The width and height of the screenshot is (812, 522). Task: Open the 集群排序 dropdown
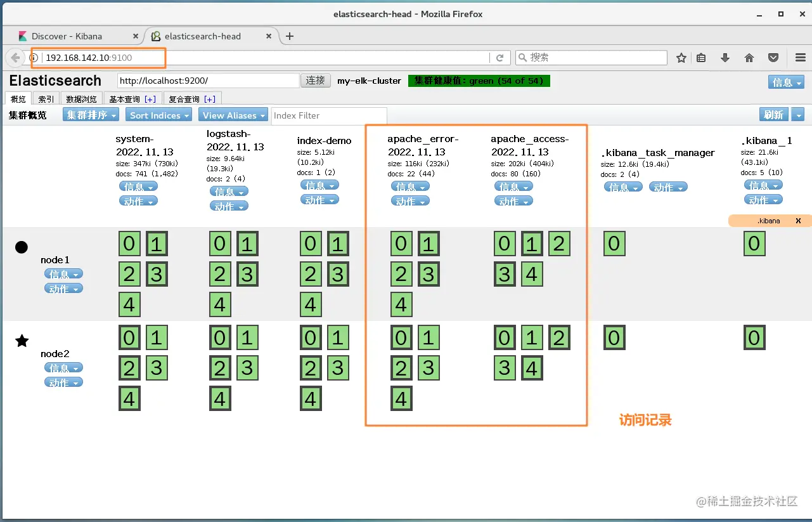point(91,115)
